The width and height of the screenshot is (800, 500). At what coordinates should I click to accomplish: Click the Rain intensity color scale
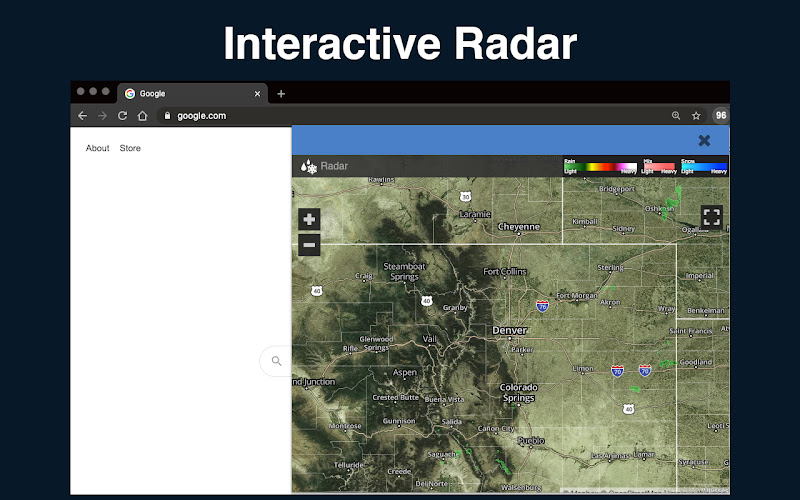[x=601, y=166]
